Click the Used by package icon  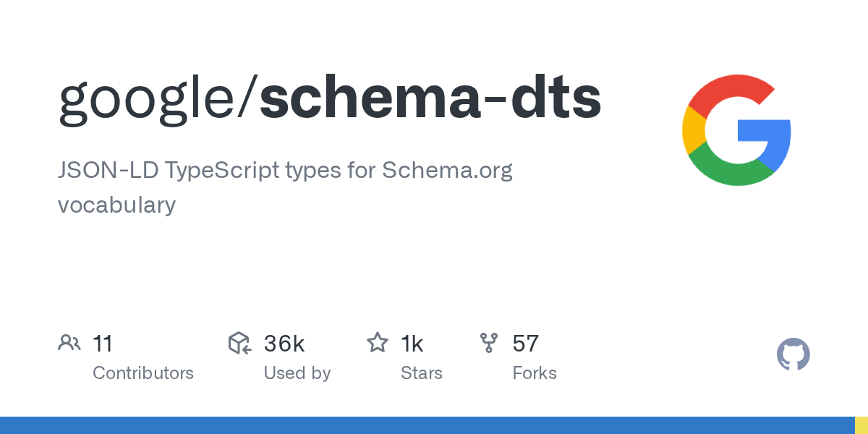(x=239, y=343)
